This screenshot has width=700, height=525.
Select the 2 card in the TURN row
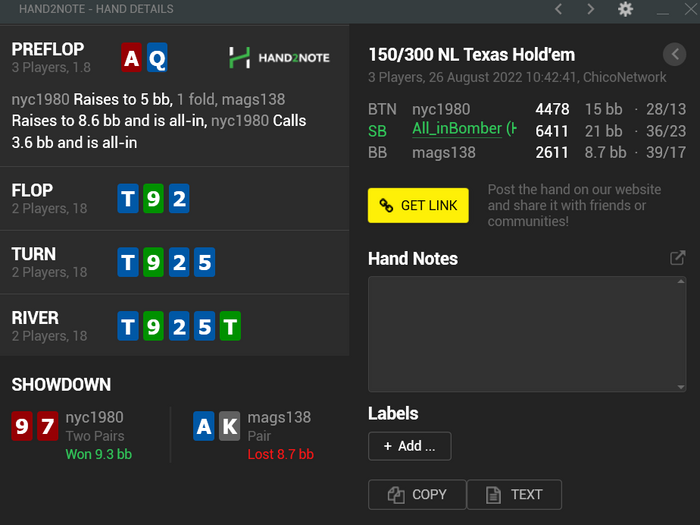179,262
